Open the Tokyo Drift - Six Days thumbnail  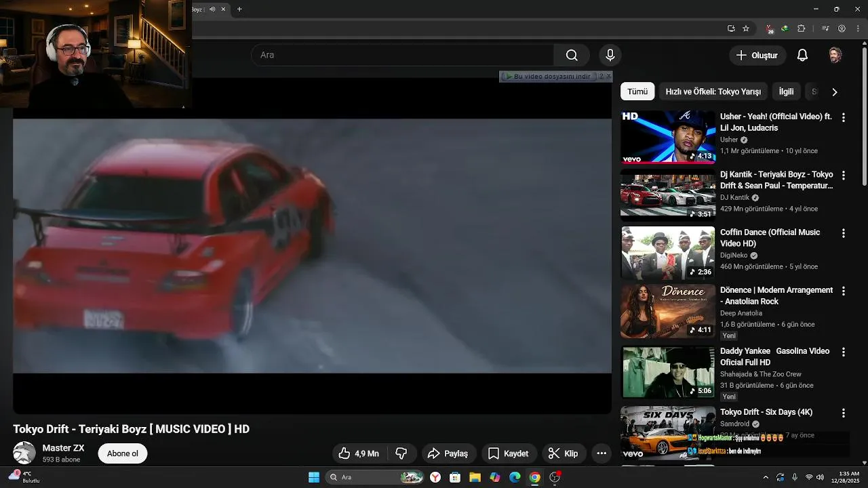(x=668, y=433)
